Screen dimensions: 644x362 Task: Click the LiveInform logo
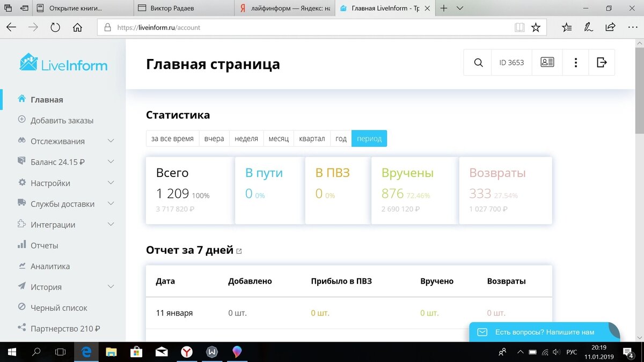point(62,63)
